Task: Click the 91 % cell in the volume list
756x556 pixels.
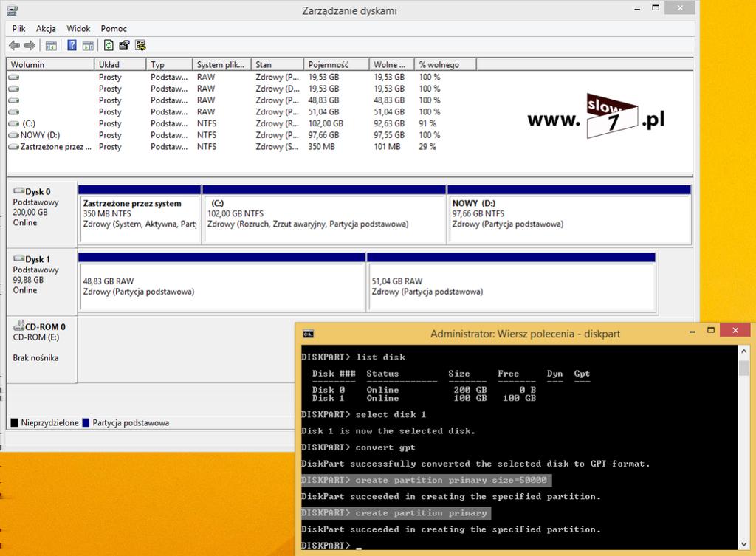Action: coord(427,124)
